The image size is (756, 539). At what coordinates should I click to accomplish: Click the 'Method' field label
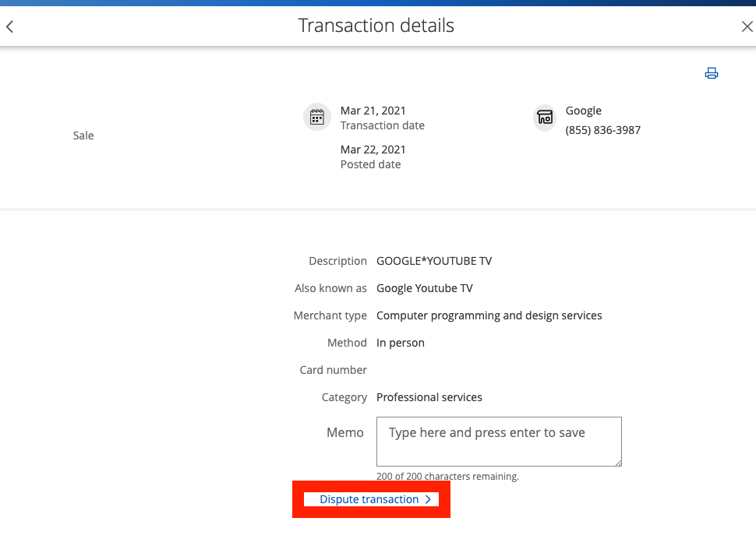(347, 343)
